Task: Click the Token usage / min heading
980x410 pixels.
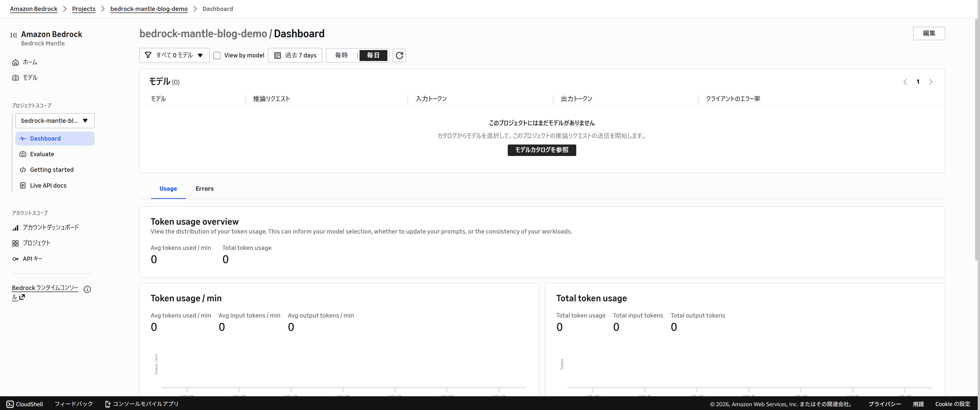Action: point(186,298)
